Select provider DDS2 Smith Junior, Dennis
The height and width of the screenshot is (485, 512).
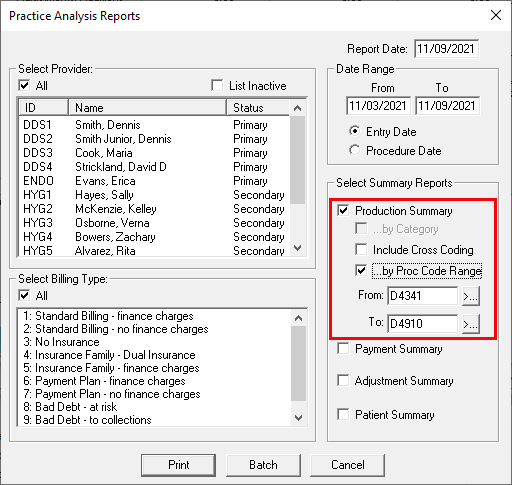tap(154, 139)
